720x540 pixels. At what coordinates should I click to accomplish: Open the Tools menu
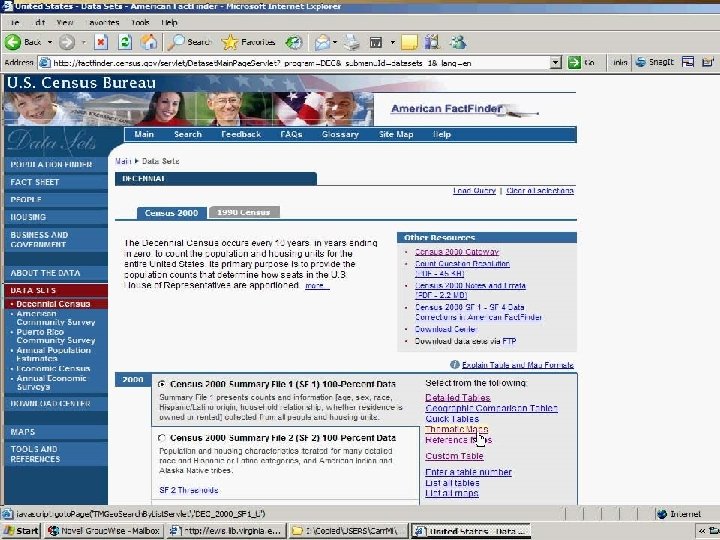(x=140, y=22)
